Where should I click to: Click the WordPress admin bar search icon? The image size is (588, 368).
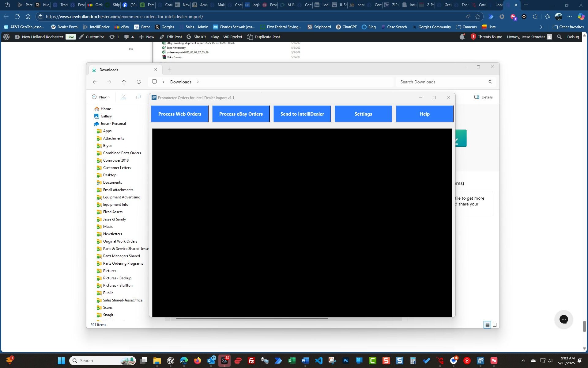click(559, 37)
